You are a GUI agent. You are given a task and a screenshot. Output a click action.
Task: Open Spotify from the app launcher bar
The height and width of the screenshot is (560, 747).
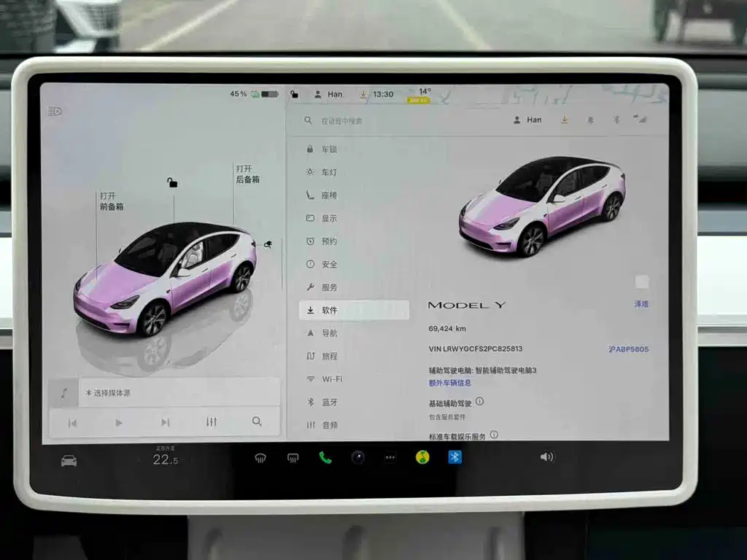point(422,459)
